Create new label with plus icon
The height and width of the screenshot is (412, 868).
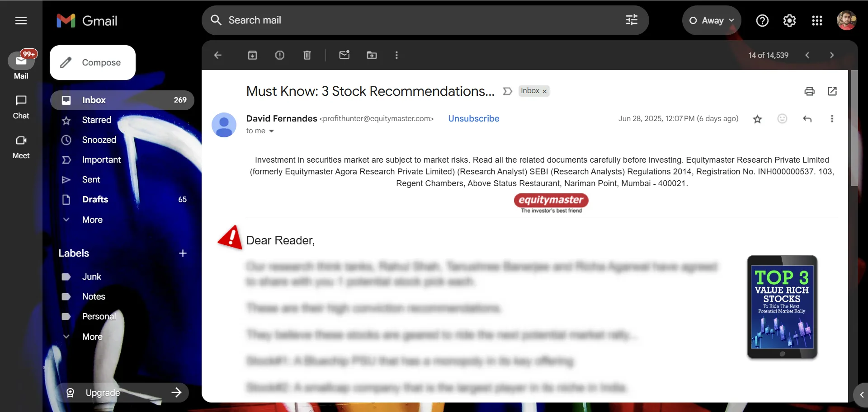coord(183,253)
